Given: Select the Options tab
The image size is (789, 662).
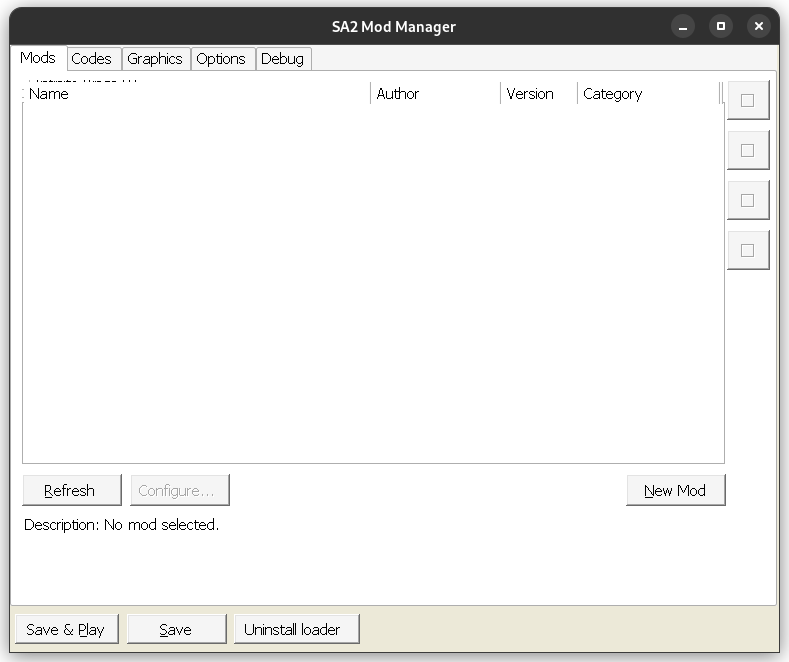Looking at the screenshot, I should click(223, 59).
